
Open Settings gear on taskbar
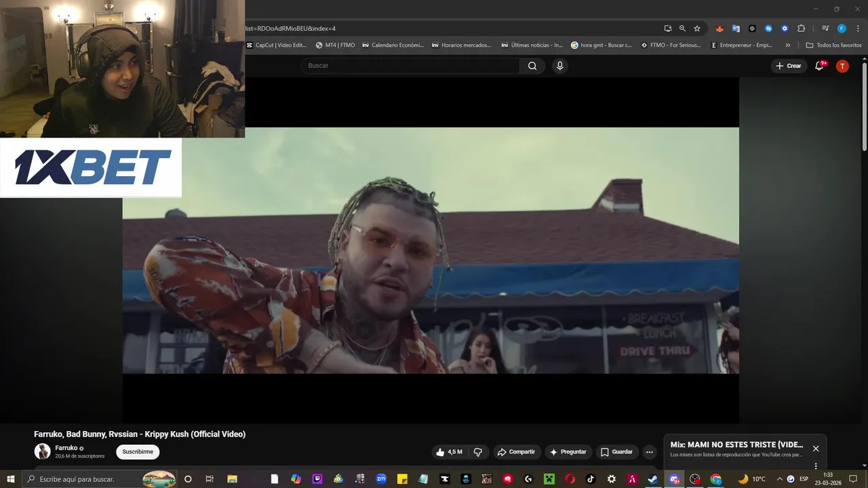coord(612,479)
